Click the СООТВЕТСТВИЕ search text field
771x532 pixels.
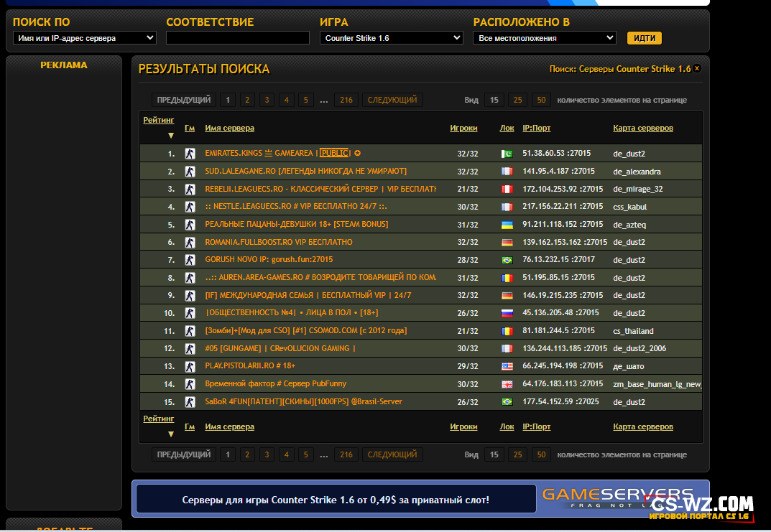point(238,38)
